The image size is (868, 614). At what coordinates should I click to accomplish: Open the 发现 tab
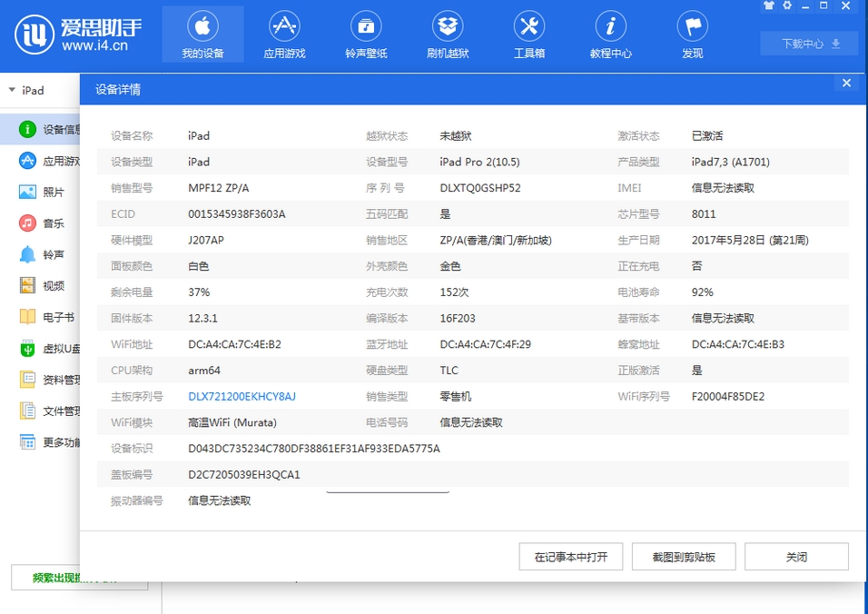pos(692,35)
